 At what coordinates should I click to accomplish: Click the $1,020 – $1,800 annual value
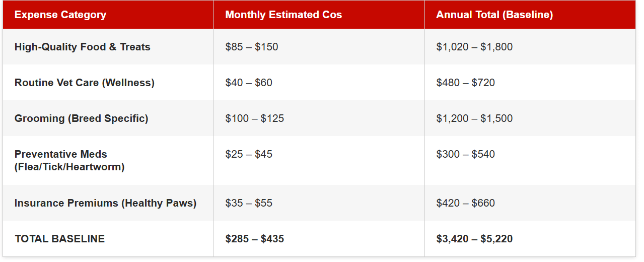(475, 47)
